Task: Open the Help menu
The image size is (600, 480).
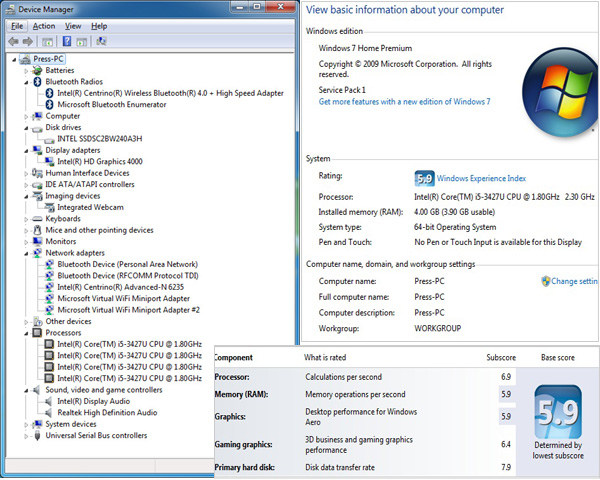Action: (x=99, y=26)
